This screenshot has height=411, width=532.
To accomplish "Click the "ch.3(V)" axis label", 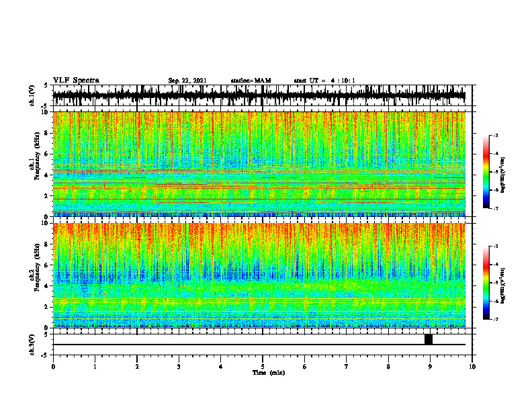I will click(x=32, y=345).
